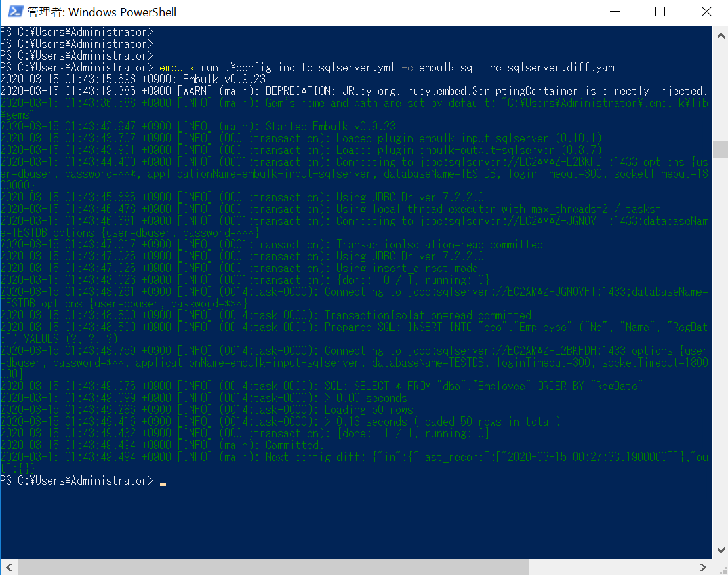Image resolution: width=728 pixels, height=575 pixels.
Task: Click 'Loaded plugin embulk-input-sqlserver (0.10.1)' line
Action: click(469, 138)
